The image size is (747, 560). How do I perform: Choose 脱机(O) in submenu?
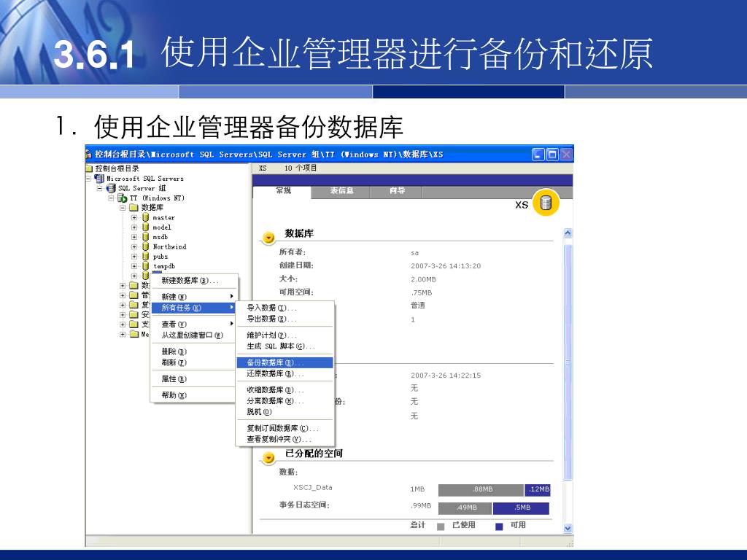tap(285, 412)
